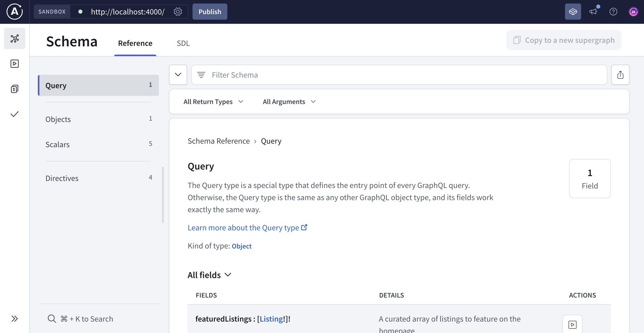Screen dimensions: 644x333
Task: Open the Help question mark icon
Action: pyautogui.click(x=613, y=11)
